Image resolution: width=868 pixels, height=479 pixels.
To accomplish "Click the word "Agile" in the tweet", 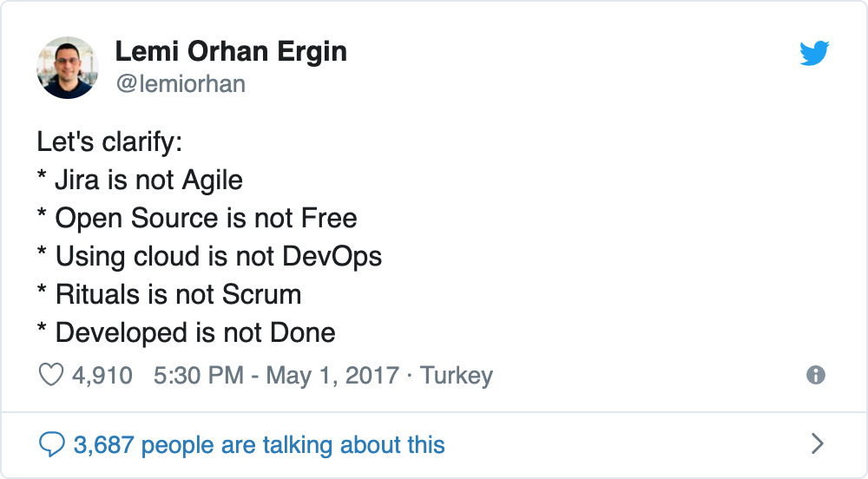I will point(213,180).
